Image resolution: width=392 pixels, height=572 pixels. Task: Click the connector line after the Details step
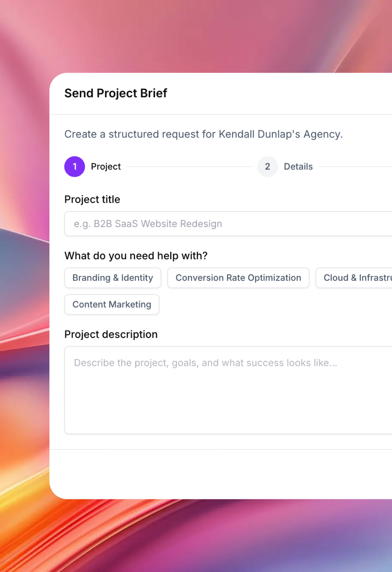(355, 166)
